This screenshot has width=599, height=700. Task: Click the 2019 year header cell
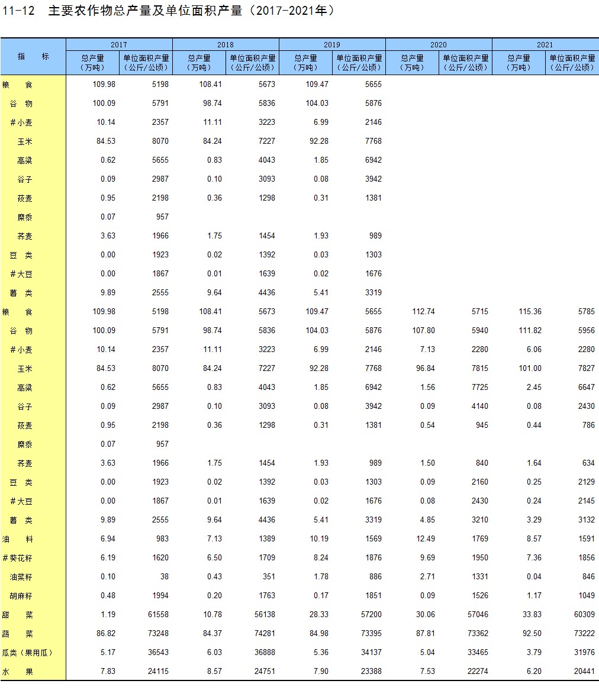pos(331,44)
